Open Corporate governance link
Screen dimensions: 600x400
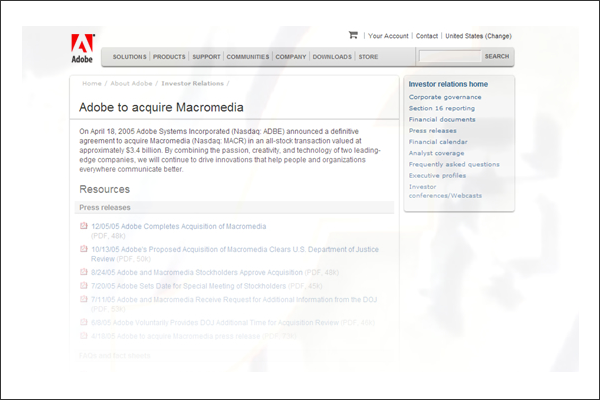click(x=445, y=97)
